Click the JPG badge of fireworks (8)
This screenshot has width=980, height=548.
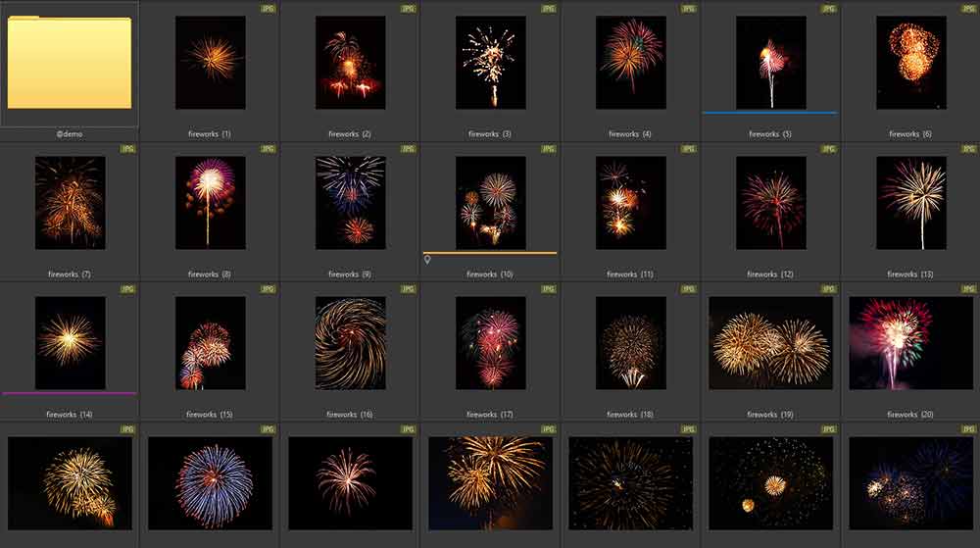[x=269, y=149]
